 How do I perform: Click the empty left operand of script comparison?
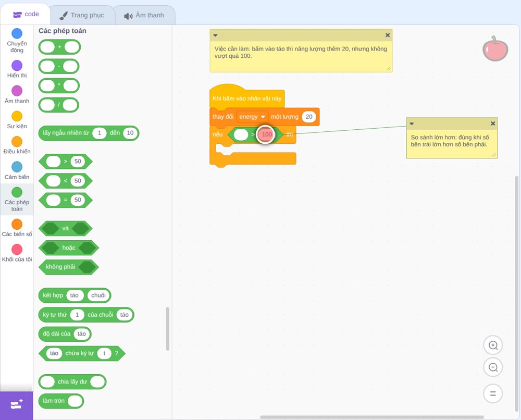(x=241, y=134)
